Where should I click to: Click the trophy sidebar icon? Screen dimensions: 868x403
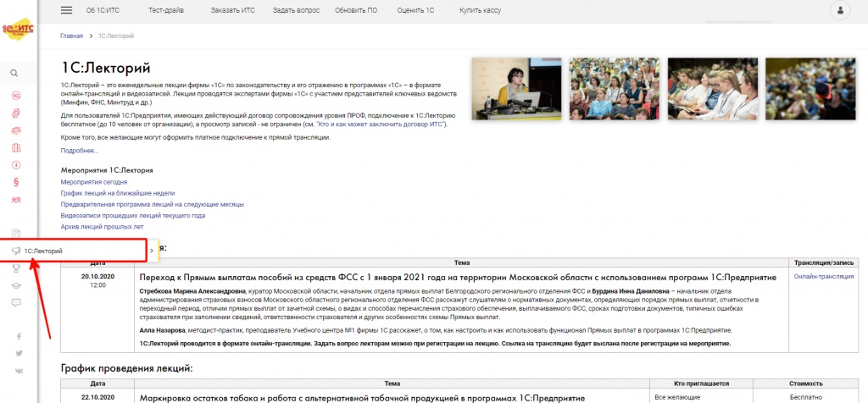[16, 268]
